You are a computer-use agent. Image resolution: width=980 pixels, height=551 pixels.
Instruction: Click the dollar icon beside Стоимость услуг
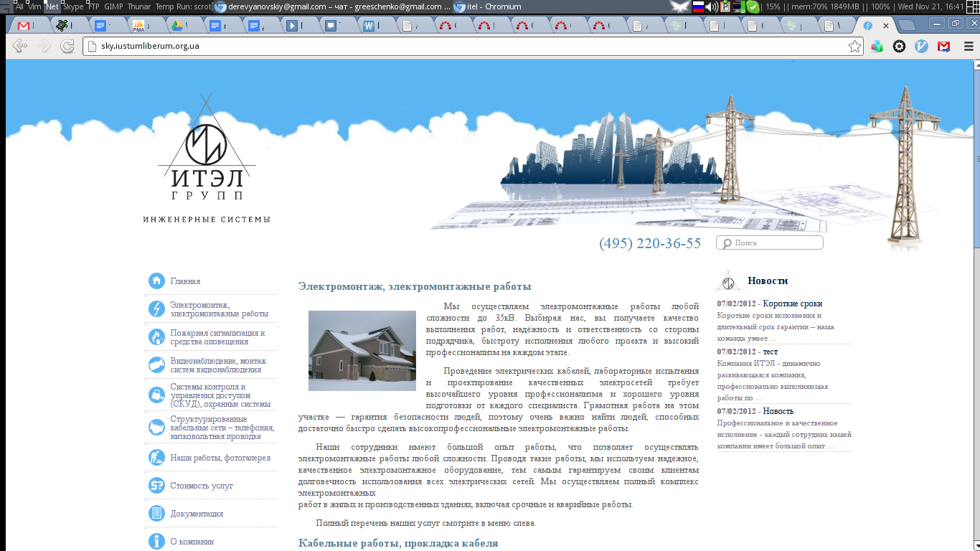point(156,485)
